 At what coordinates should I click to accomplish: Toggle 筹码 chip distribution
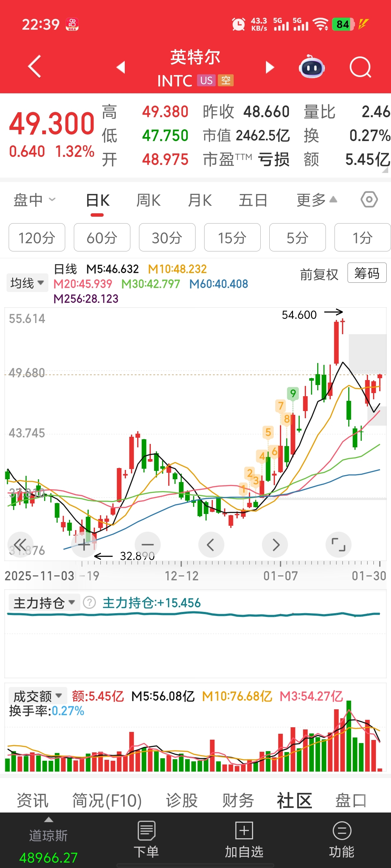point(367,272)
